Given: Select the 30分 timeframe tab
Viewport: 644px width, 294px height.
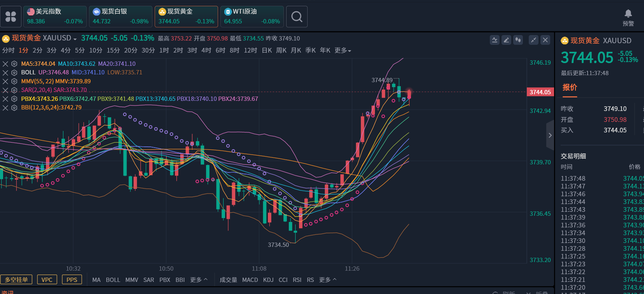Looking at the screenshot, I should pyautogui.click(x=148, y=51).
